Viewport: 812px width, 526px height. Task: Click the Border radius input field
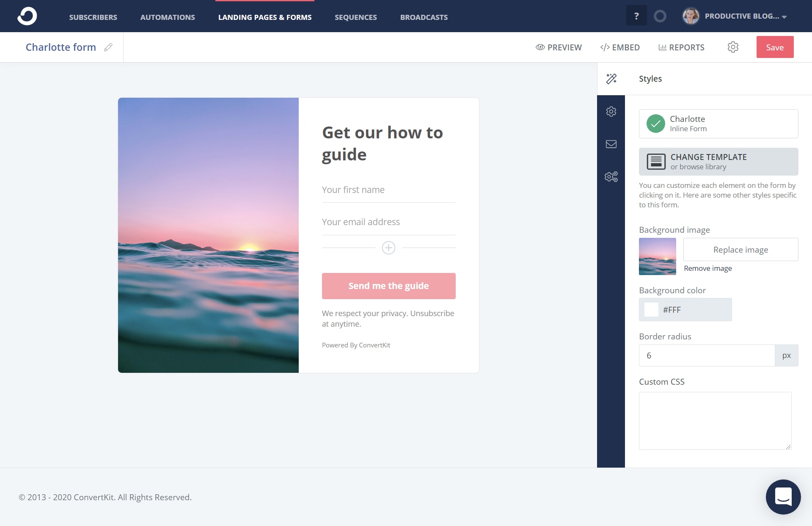coord(707,355)
